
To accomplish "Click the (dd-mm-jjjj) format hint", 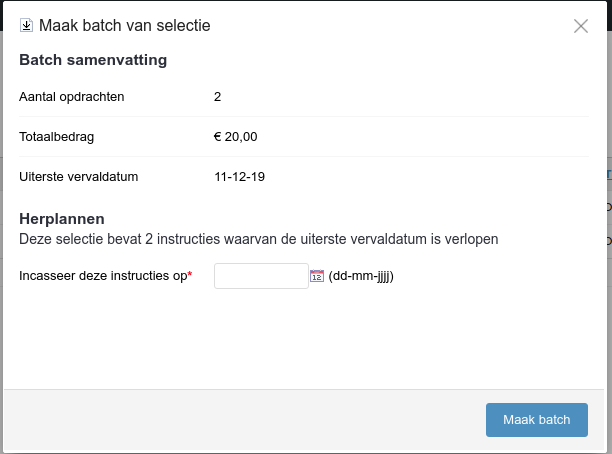I will [x=361, y=276].
